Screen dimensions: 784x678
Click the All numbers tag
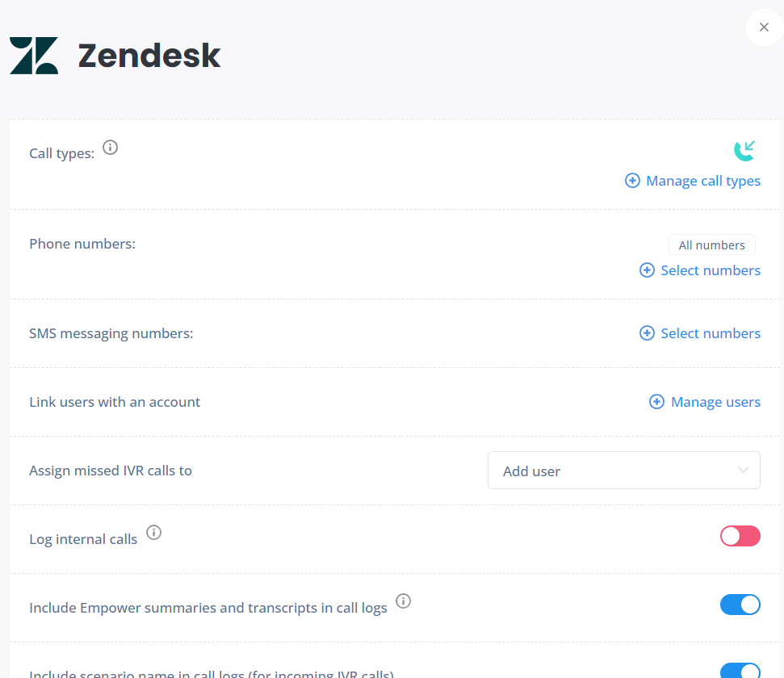(712, 245)
